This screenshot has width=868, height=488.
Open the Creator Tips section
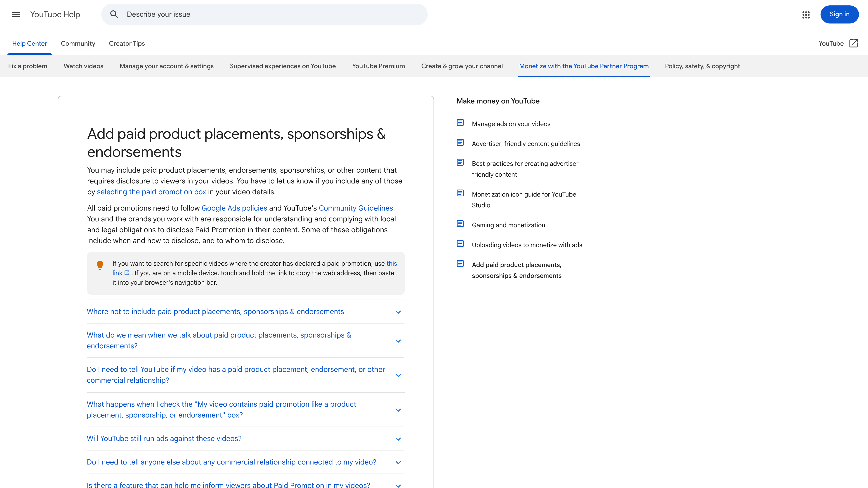coord(126,43)
